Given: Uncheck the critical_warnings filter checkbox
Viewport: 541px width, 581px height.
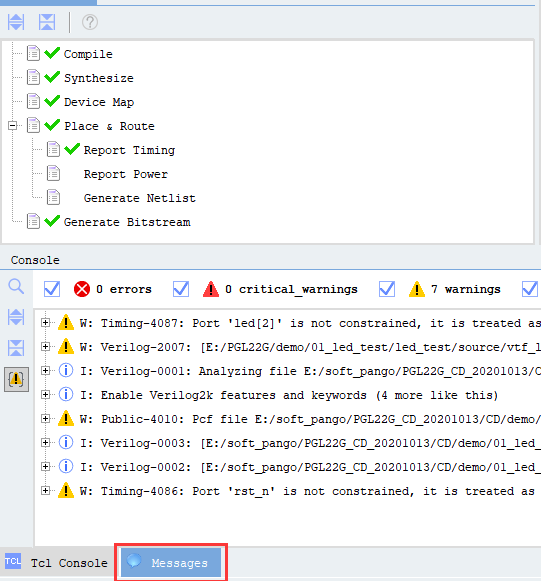Looking at the screenshot, I should 181,289.
